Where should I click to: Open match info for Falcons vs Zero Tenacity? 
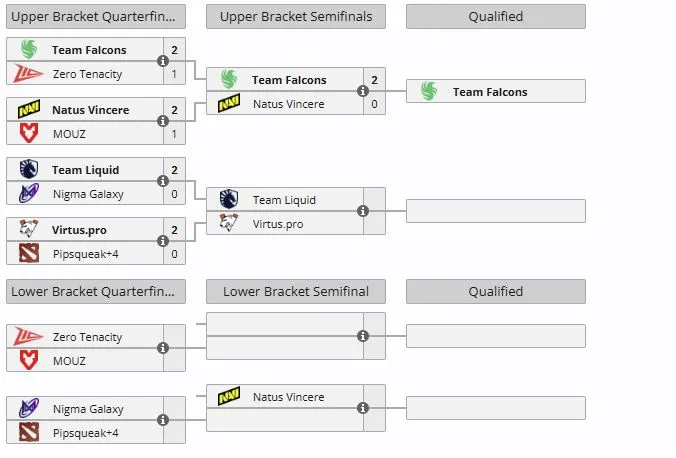(x=163, y=61)
